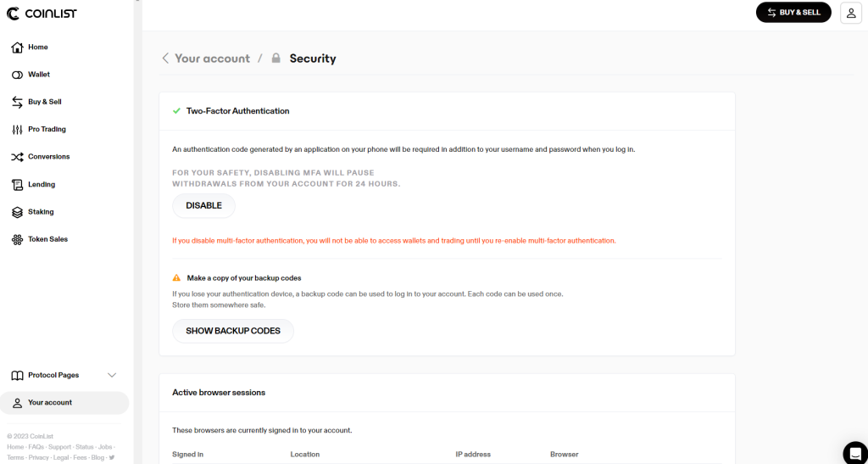Go back using Your account chevron
This screenshot has height=464, width=868.
pos(165,59)
